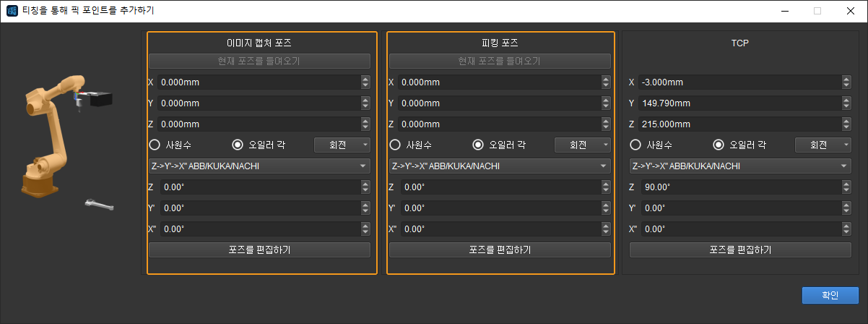
Task: Select 오일러 각 radio in 피킹 포즈 panel
Action: (500, 144)
